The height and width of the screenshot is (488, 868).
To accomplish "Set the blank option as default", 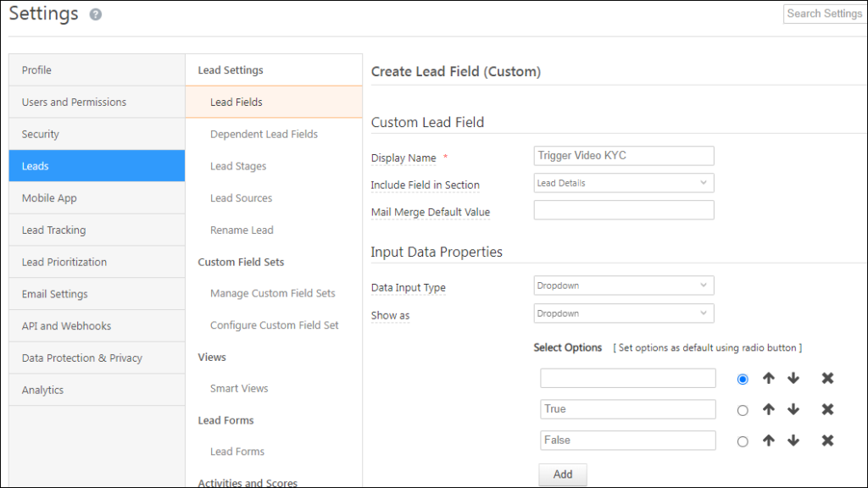I will coord(743,380).
